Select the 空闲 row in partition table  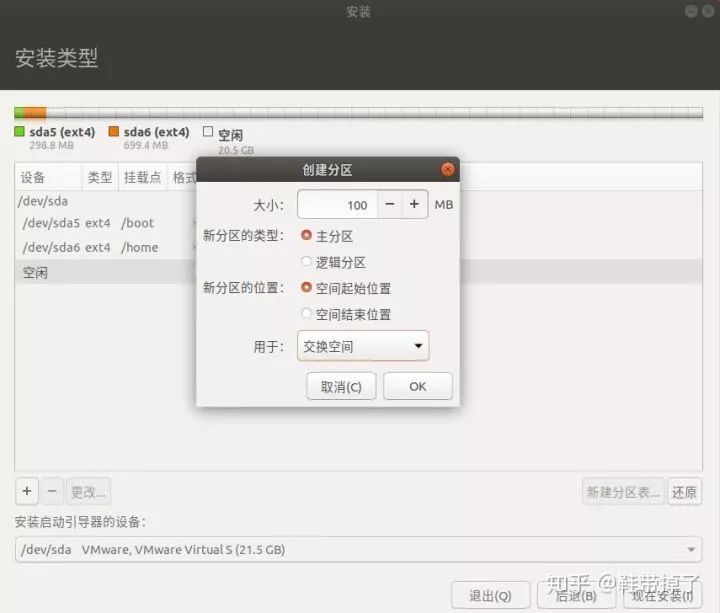point(106,272)
